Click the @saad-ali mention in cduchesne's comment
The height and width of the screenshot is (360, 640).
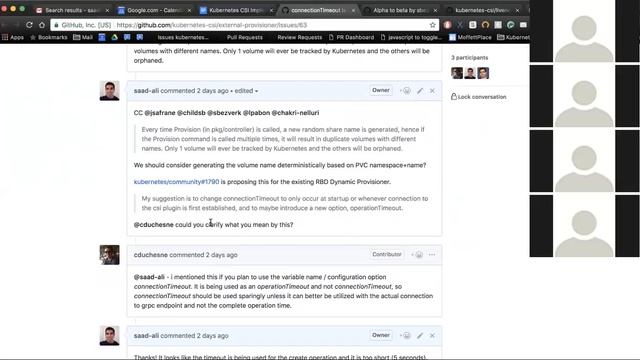click(x=149, y=277)
